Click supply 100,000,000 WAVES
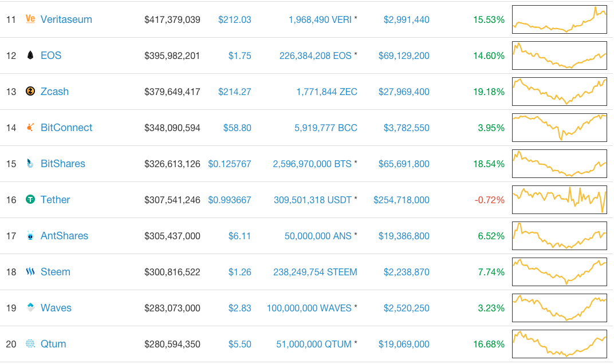The width and height of the screenshot is (614, 364). 309,308
